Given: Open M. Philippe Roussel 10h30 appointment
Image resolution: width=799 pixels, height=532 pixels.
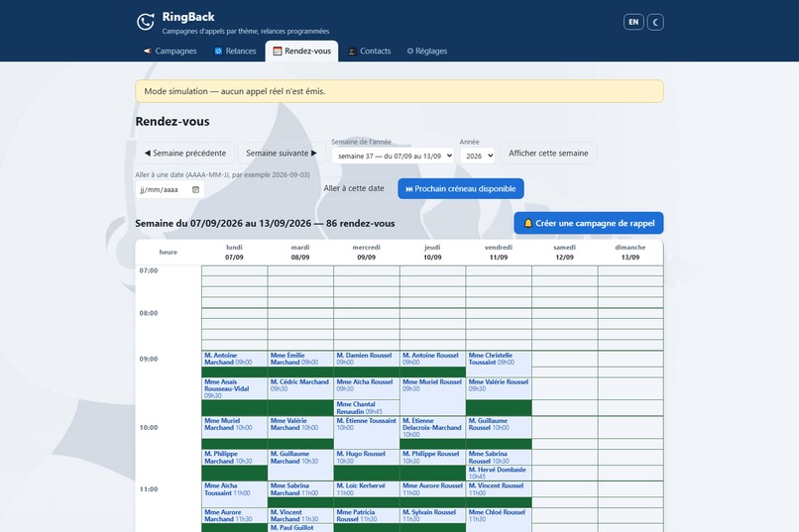Looking at the screenshot, I should tap(432, 457).
